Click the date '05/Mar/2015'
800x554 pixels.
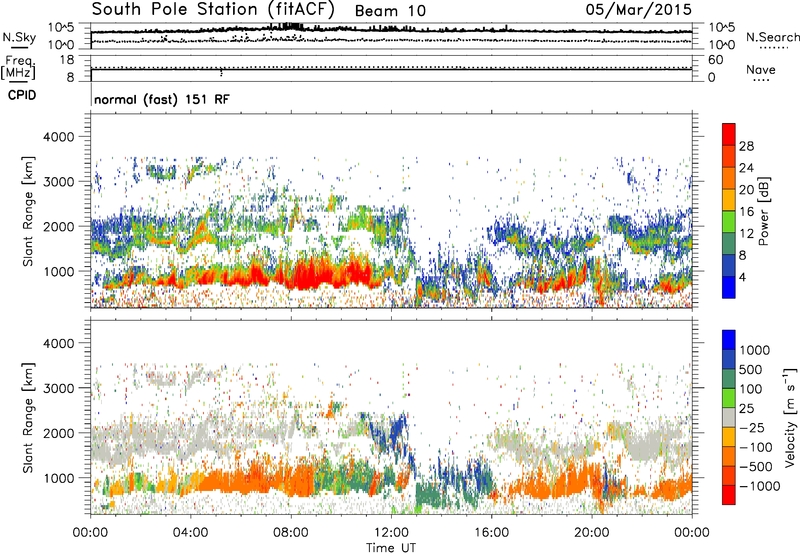point(639,10)
